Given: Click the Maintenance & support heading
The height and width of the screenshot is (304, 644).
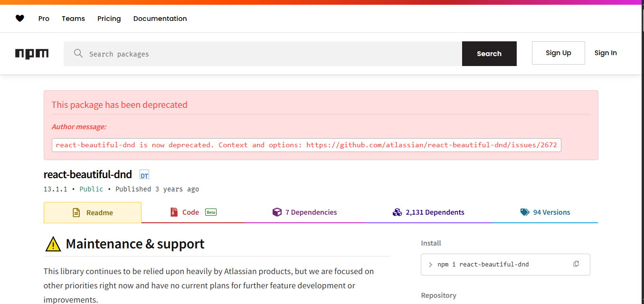Looking at the screenshot, I should click(135, 244).
